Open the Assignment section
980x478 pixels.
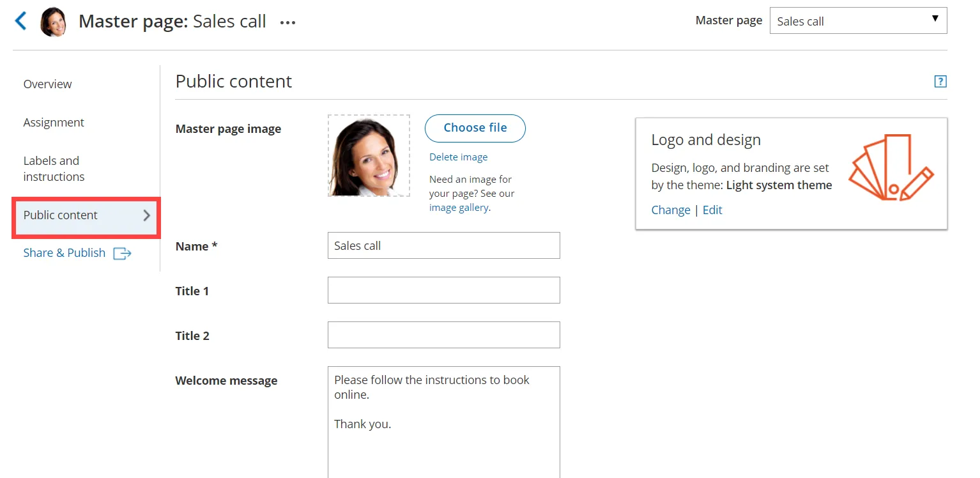[x=54, y=123]
